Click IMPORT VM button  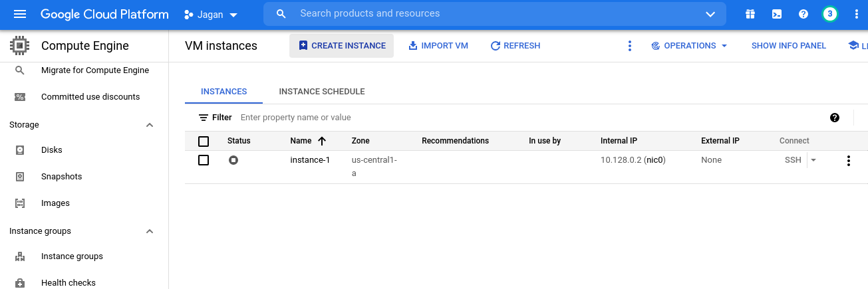tap(438, 46)
